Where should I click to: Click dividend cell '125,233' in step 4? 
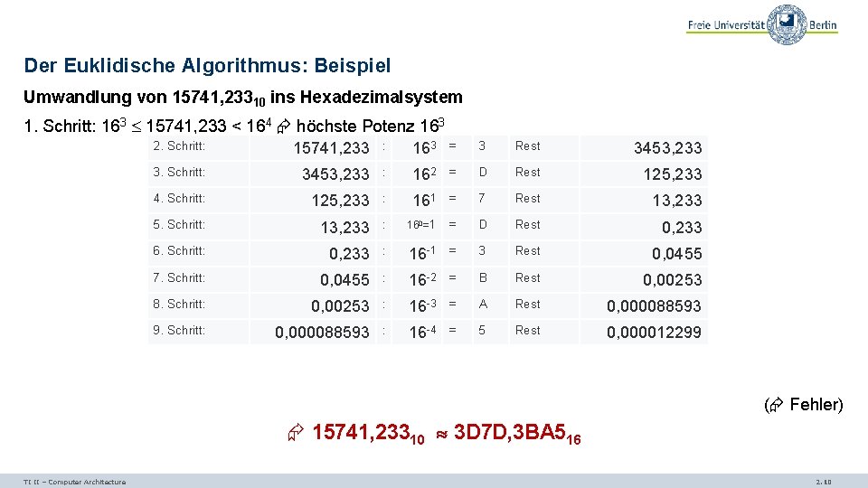pyautogui.click(x=340, y=201)
